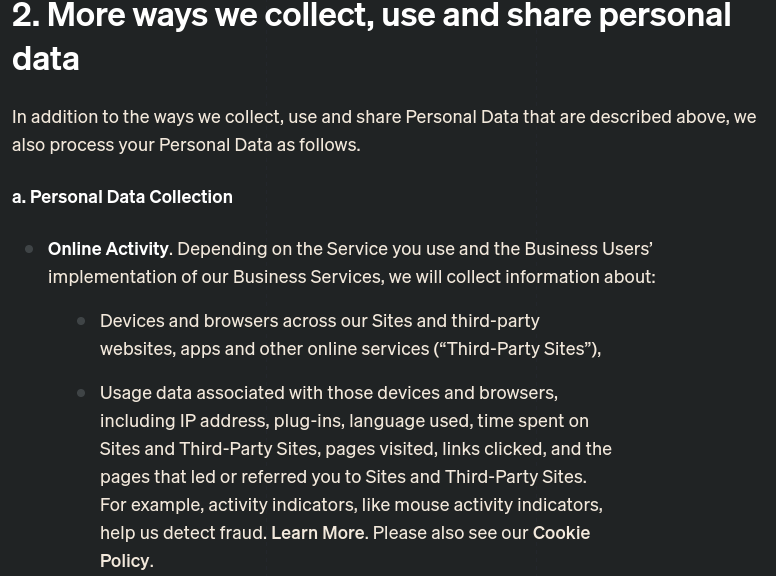Screen dimensions: 776x576
Task: Click the 'Please also see our' text
Action: tap(450, 532)
